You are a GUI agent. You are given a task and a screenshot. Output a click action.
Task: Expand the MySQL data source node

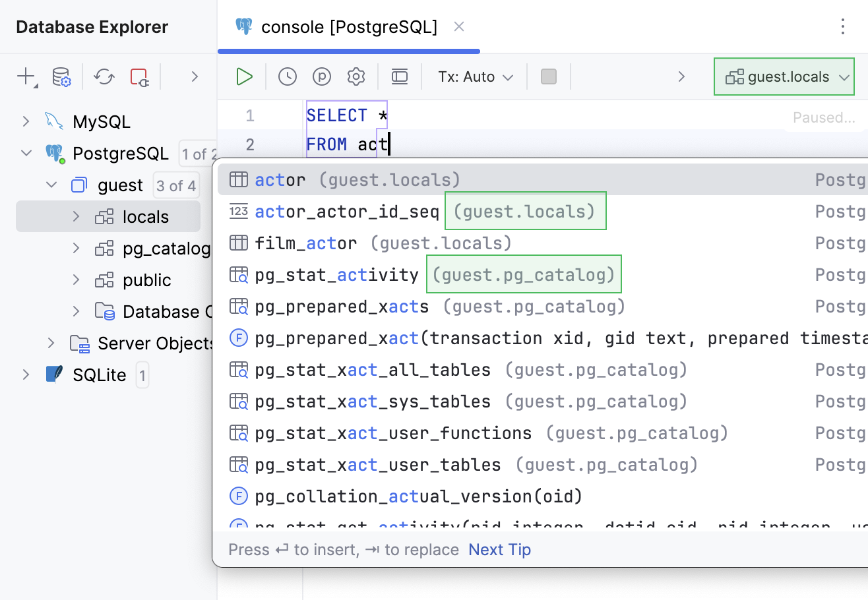[26, 121]
